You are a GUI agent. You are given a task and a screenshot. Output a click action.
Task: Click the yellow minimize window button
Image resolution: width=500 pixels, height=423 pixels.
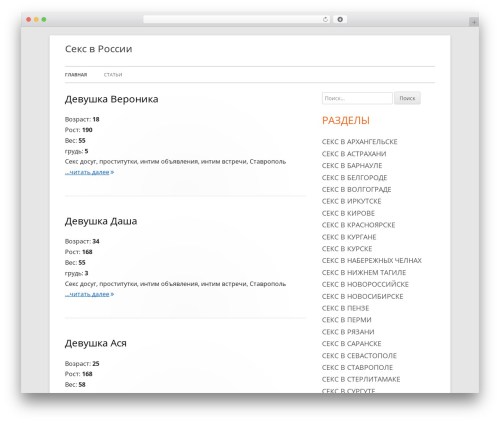coord(36,19)
